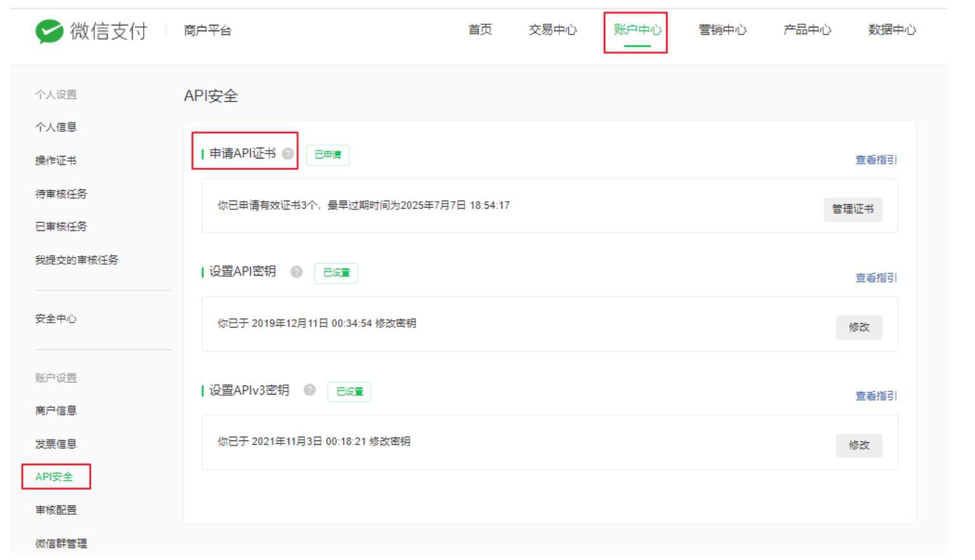Click 已设置 badge beside 设置APIv3密钥

[349, 391]
